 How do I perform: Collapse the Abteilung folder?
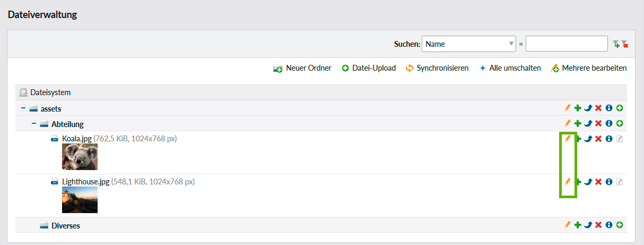coord(33,124)
